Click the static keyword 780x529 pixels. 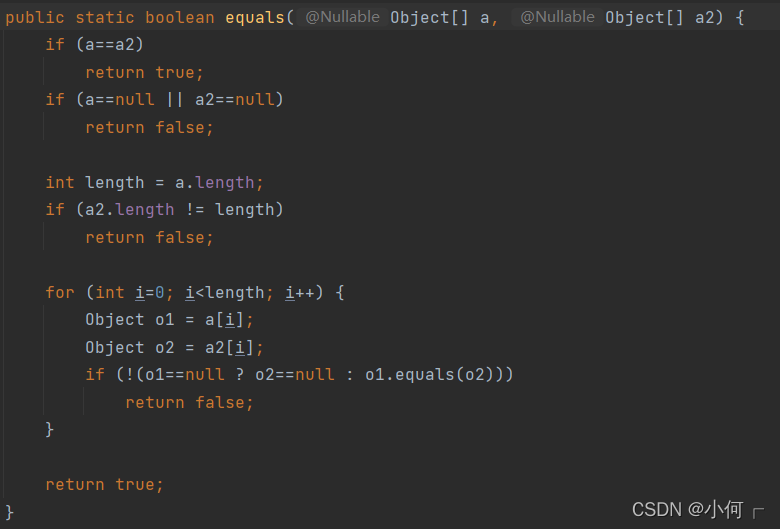(105, 18)
